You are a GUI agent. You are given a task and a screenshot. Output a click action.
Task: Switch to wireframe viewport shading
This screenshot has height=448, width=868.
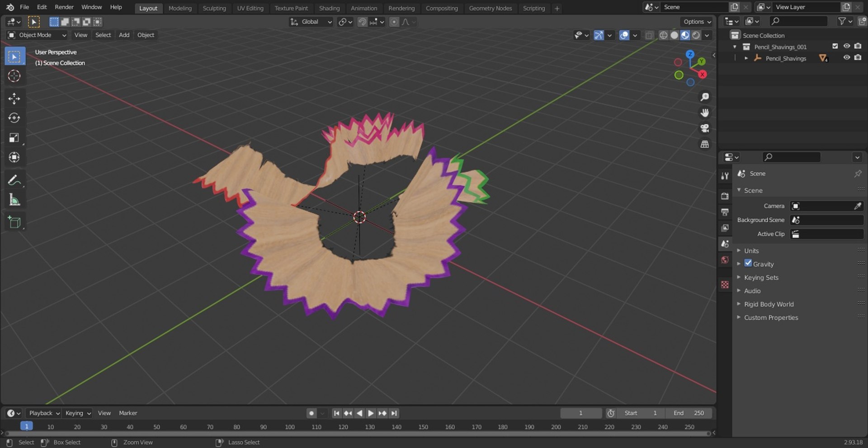click(663, 35)
